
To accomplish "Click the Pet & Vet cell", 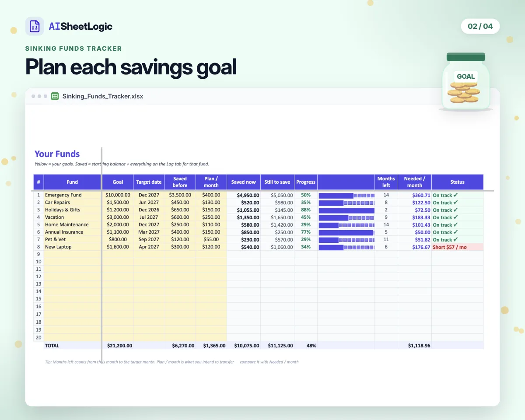I will click(73, 240).
